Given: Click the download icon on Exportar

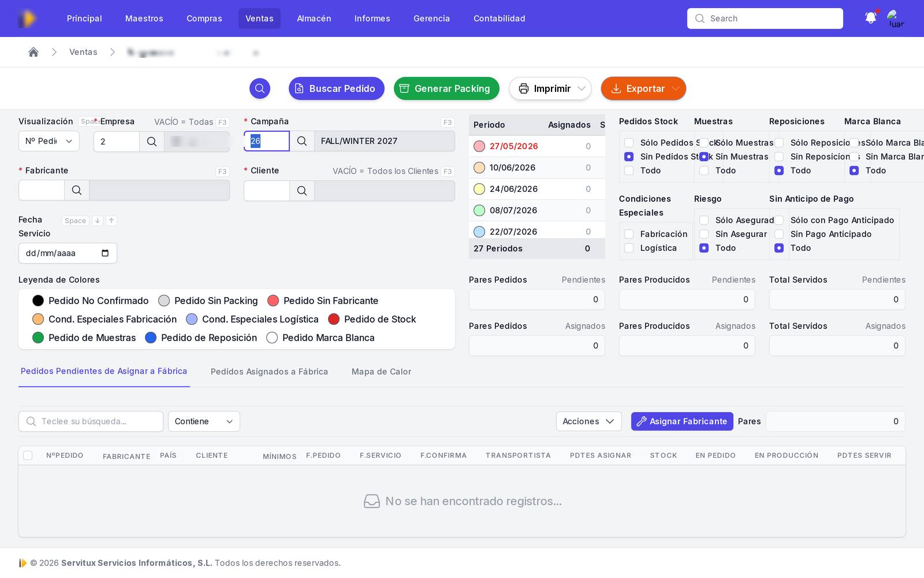Looking at the screenshot, I should click(x=616, y=88).
